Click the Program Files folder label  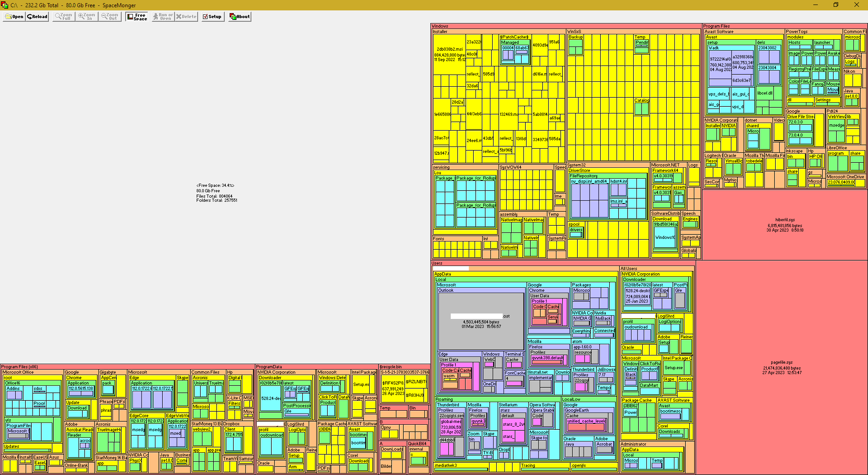pos(717,26)
